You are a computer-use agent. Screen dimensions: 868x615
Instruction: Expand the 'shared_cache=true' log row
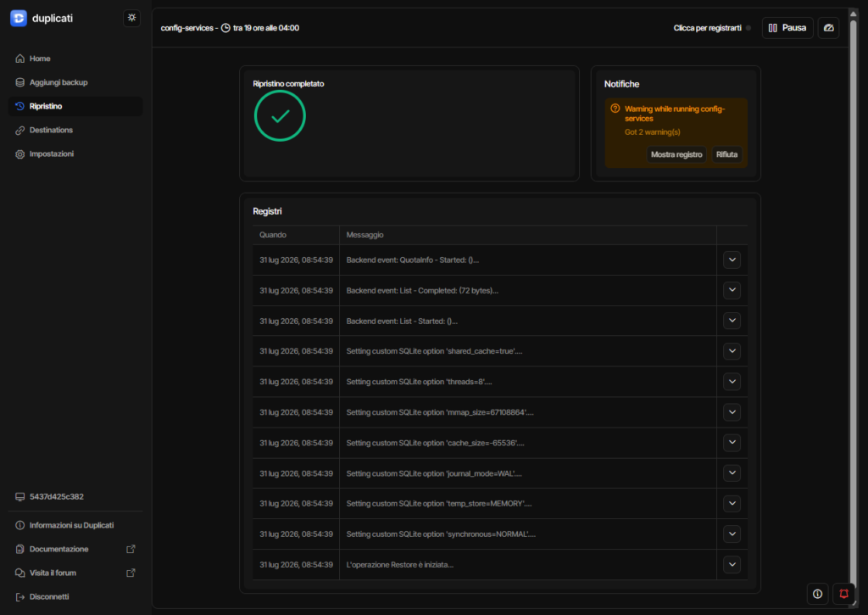pyautogui.click(x=732, y=350)
